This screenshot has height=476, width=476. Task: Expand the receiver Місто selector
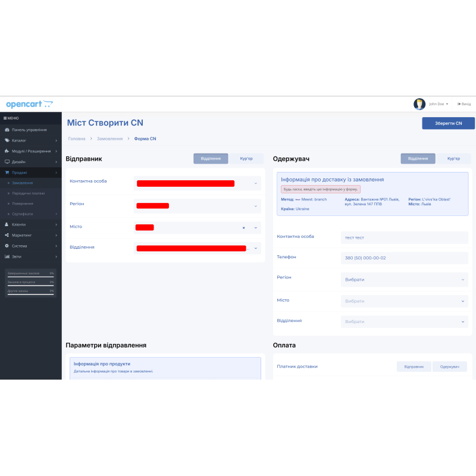coord(403,301)
